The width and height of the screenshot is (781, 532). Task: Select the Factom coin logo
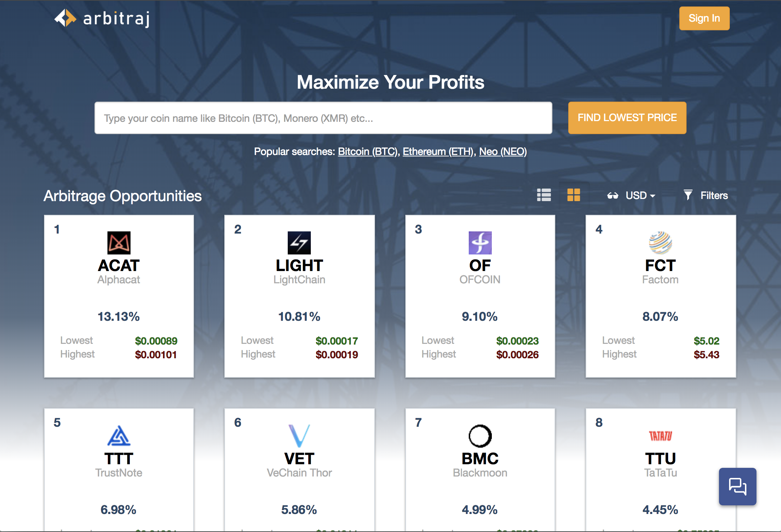point(660,243)
